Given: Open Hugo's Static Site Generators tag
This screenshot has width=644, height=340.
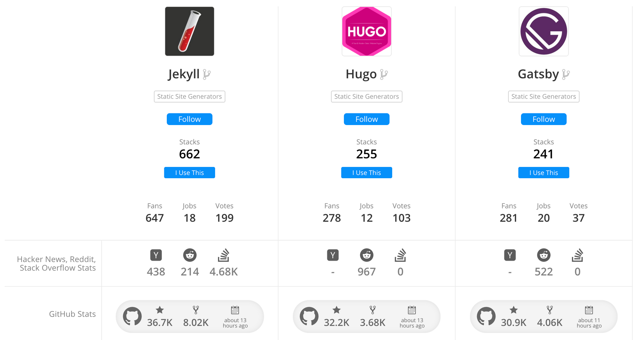Looking at the screenshot, I should 366,96.
